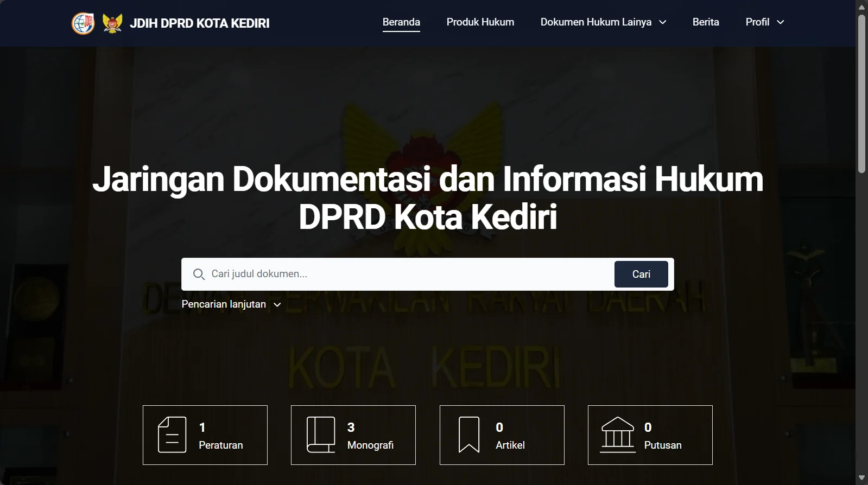Click the JDIHN globe logo icon
Image resolution: width=868 pixels, height=485 pixels.
pyautogui.click(x=83, y=23)
